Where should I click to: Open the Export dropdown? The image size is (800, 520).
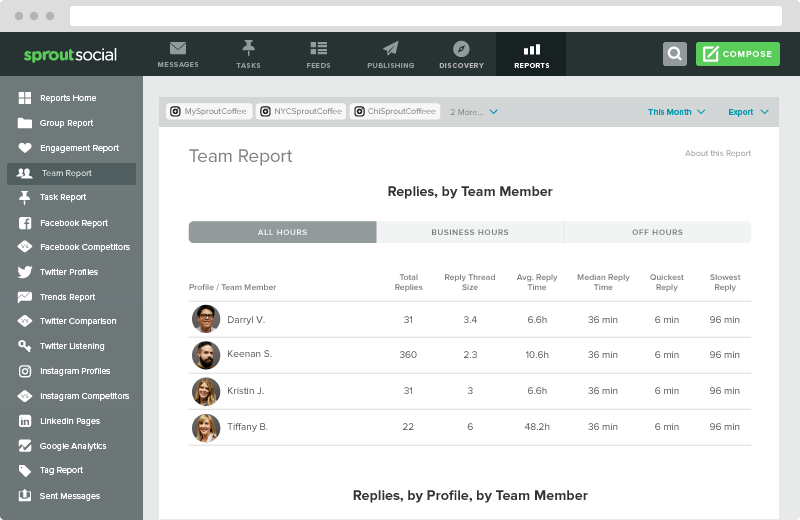pos(748,112)
